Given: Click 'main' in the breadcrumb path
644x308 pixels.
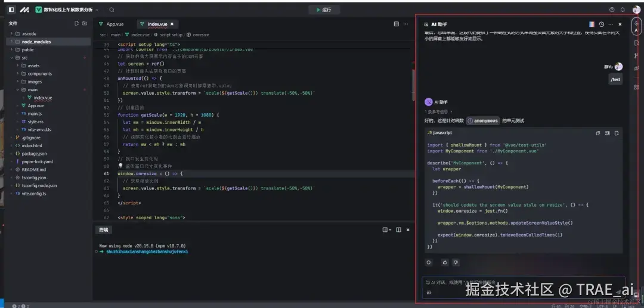Looking at the screenshot, I should (x=116, y=35).
